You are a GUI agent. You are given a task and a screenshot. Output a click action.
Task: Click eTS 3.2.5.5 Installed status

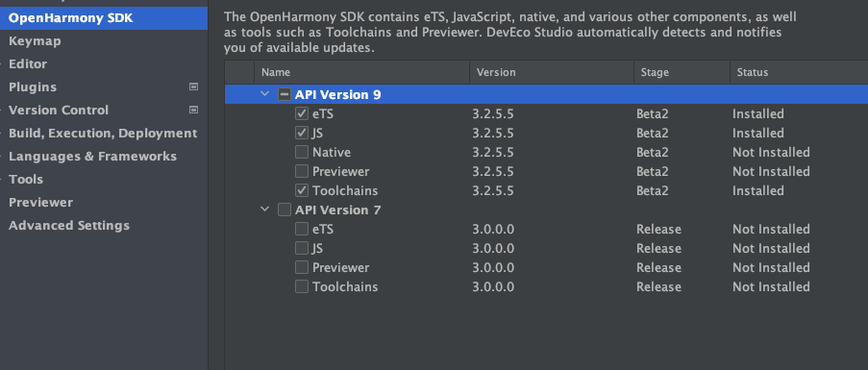(x=757, y=114)
